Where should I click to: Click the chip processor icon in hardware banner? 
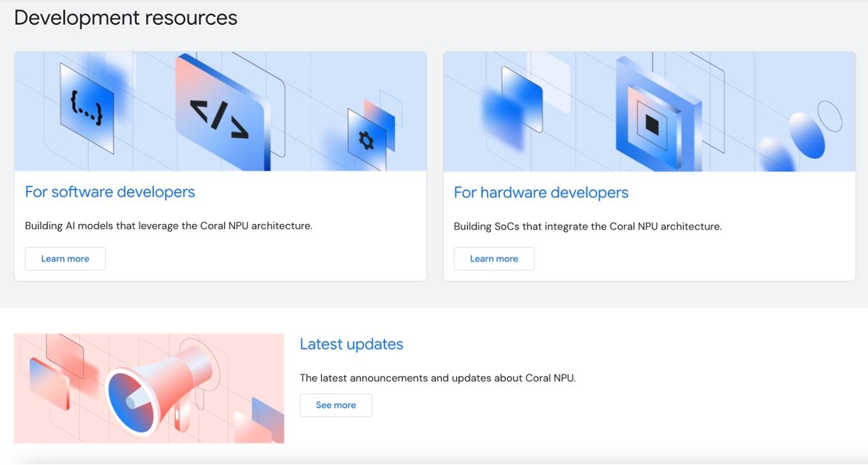click(x=652, y=125)
